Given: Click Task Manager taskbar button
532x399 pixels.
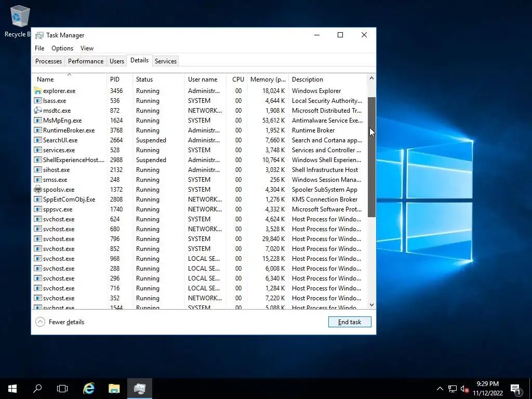Looking at the screenshot, I should pos(140,389).
